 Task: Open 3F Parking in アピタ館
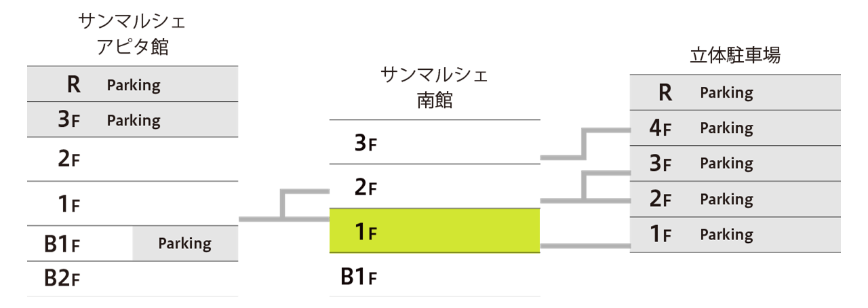point(133,119)
